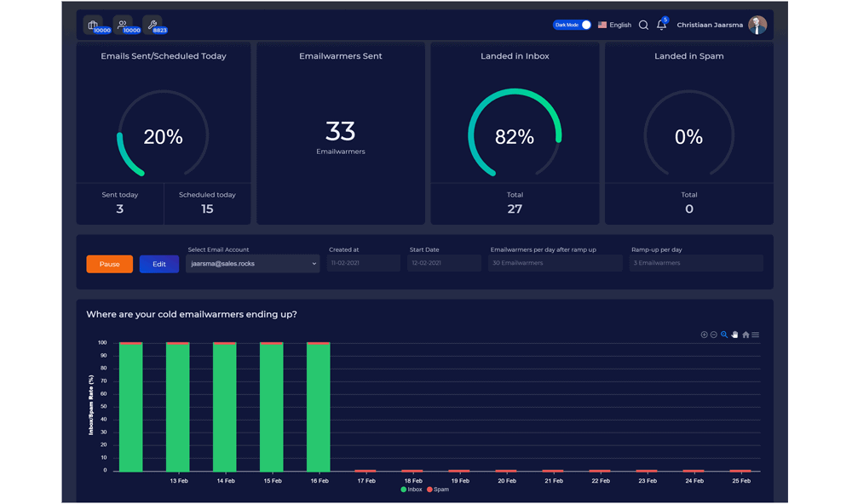This screenshot has width=852, height=504.
Task: Click the wrench icon showing 8823
Action: 153,25
